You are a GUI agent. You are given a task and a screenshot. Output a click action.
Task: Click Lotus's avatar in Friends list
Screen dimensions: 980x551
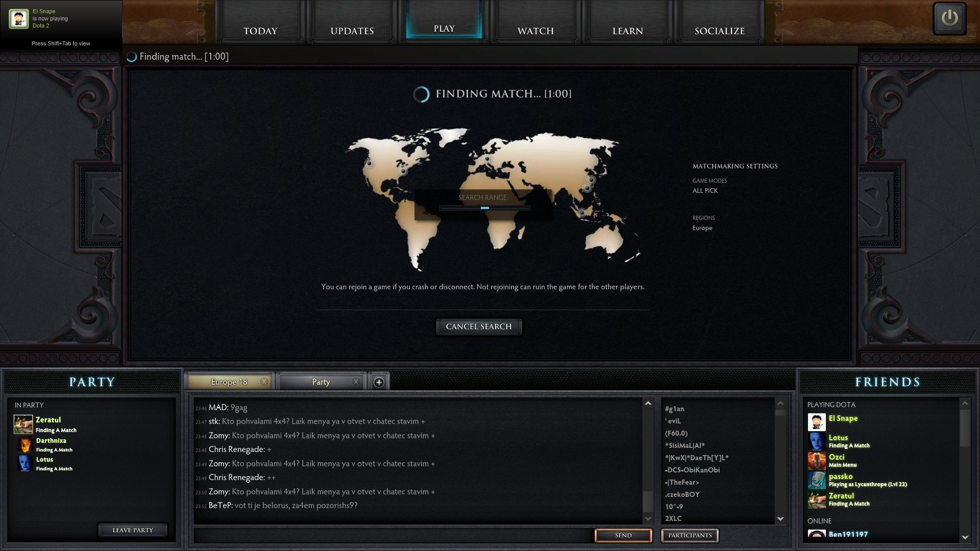pos(817,441)
